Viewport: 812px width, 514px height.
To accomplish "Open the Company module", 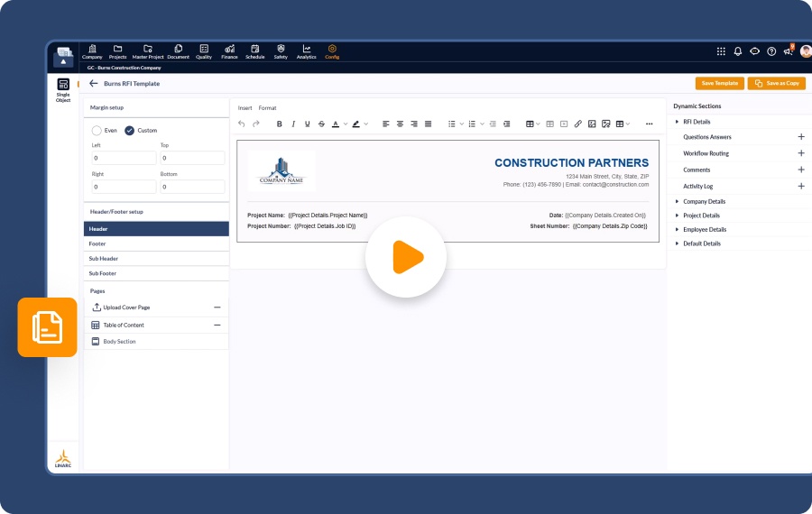I will (92, 51).
